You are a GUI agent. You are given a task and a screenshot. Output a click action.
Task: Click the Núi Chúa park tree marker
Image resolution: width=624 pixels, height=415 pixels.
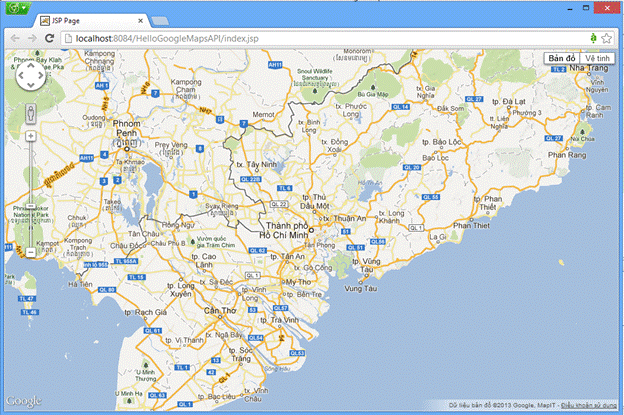(x=583, y=132)
